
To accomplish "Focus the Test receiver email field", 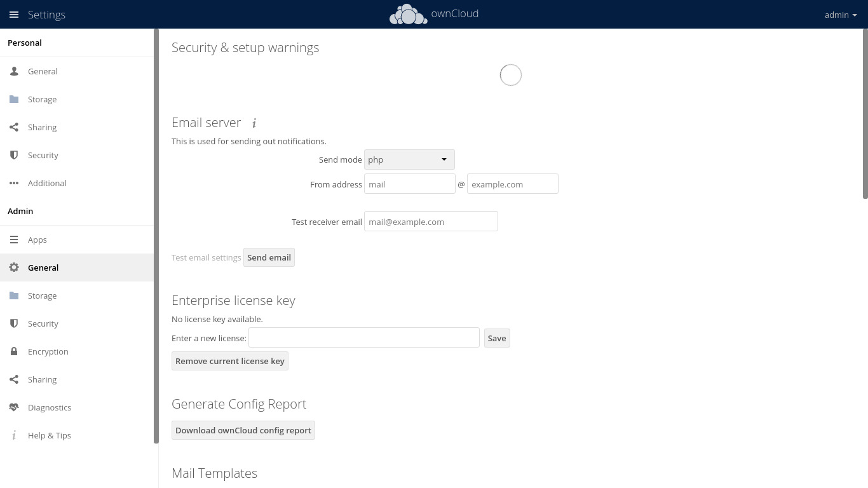I will coord(430,222).
